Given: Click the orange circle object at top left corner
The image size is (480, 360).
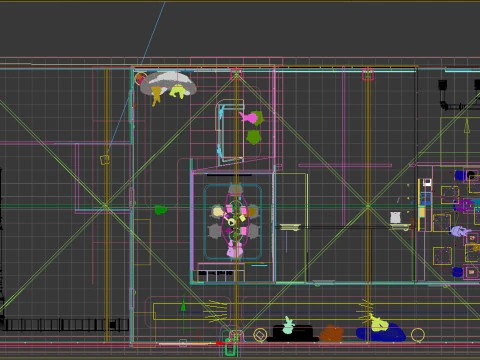Looking at the screenshot, I should [x=140, y=78].
